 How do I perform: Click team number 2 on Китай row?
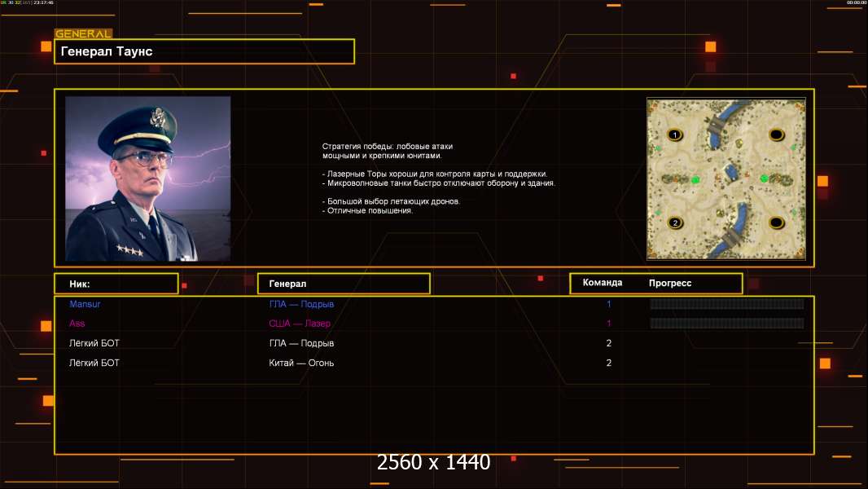(x=609, y=363)
